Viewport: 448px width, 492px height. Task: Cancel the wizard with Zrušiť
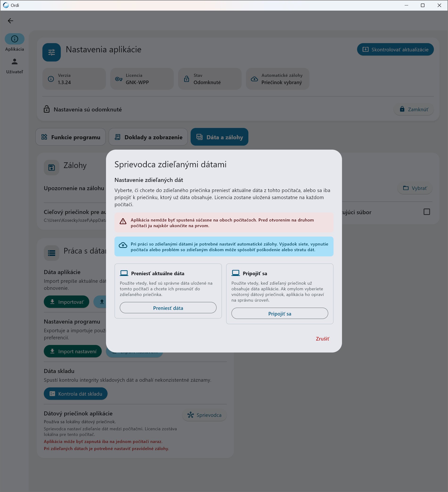[322, 339]
